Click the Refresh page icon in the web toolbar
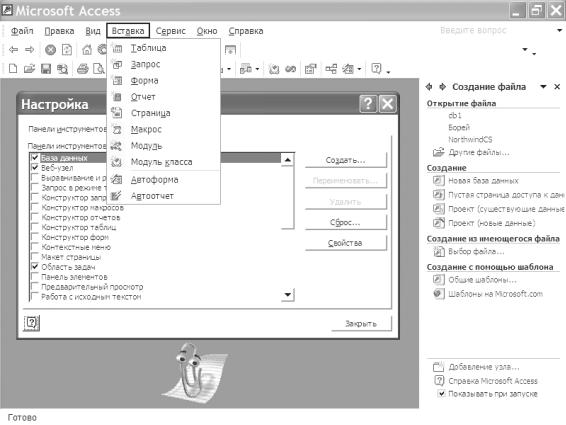 pyautogui.click(x=67, y=49)
